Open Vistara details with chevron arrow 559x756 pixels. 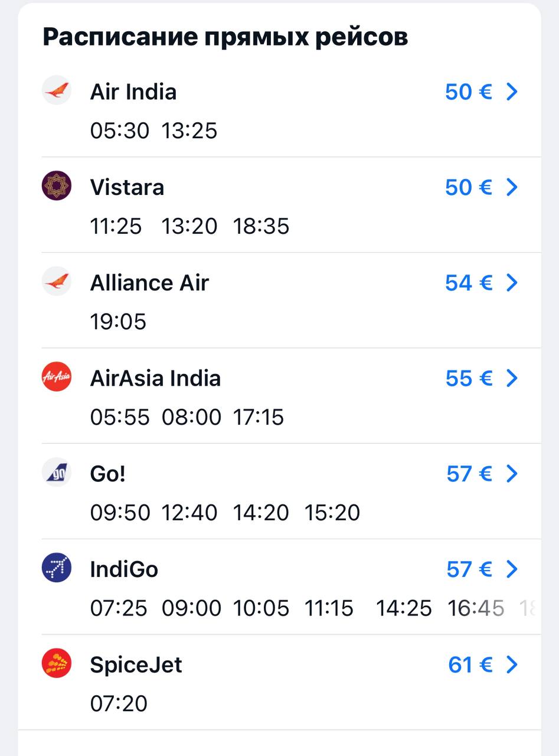(x=512, y=187)
